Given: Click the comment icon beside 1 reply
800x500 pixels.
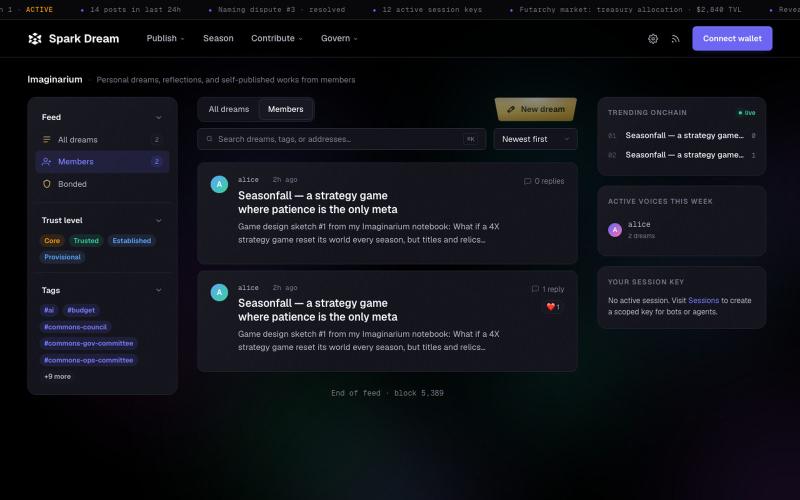Looking at the screenshot, I should click(x=535, y=289).
